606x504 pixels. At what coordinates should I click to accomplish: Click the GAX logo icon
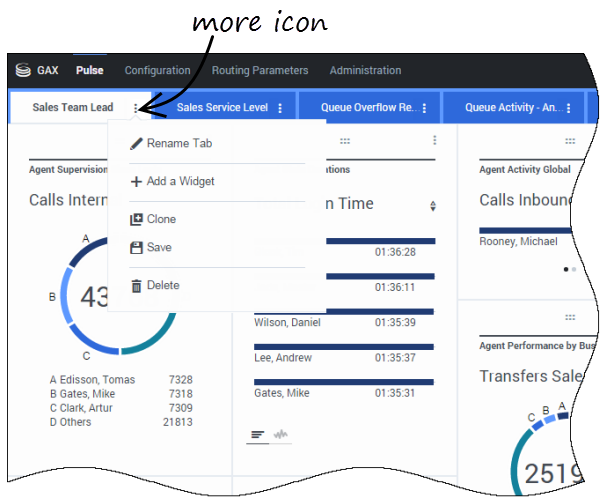point(23,70)
